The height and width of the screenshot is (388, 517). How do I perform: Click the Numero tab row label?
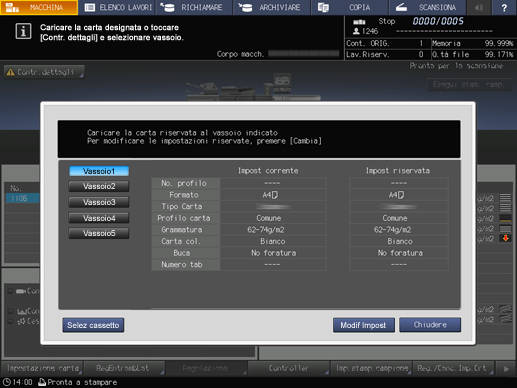click(182, 265)
